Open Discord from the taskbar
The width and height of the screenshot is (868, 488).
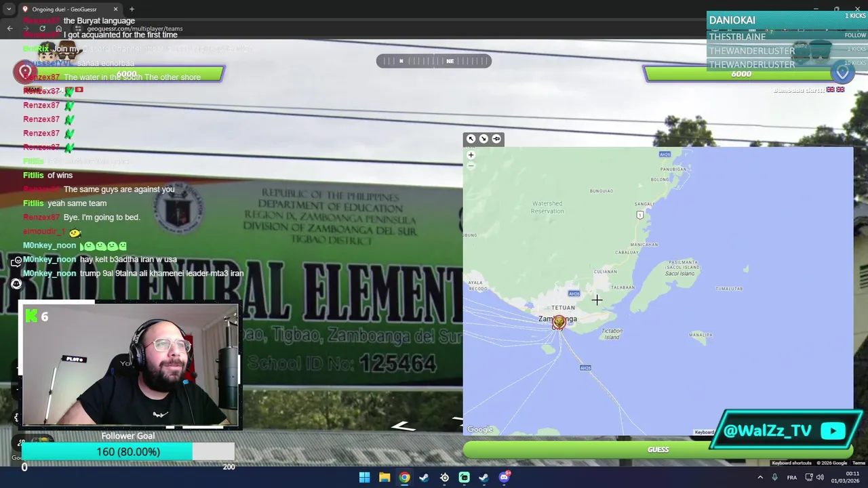pos(504,477)
